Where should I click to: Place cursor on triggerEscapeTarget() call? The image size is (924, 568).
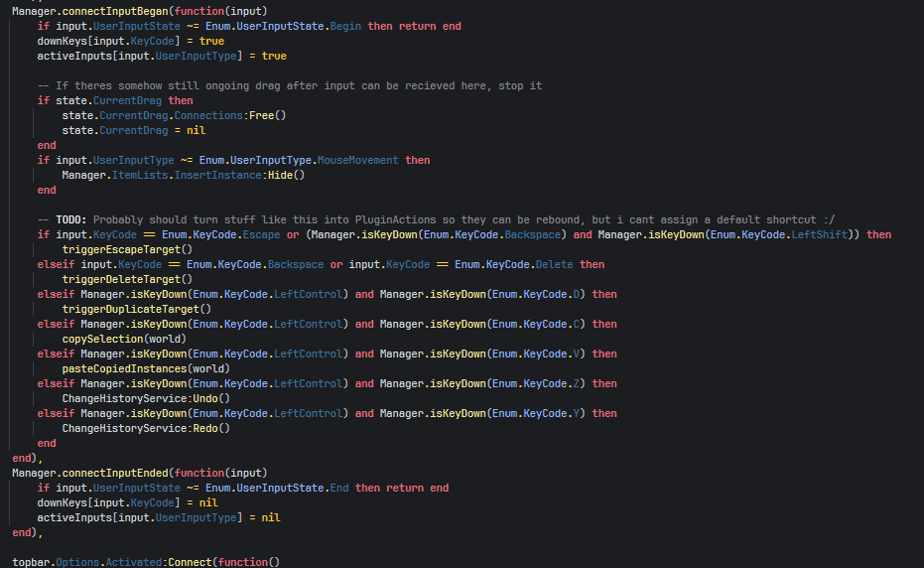tap(127, 249)
